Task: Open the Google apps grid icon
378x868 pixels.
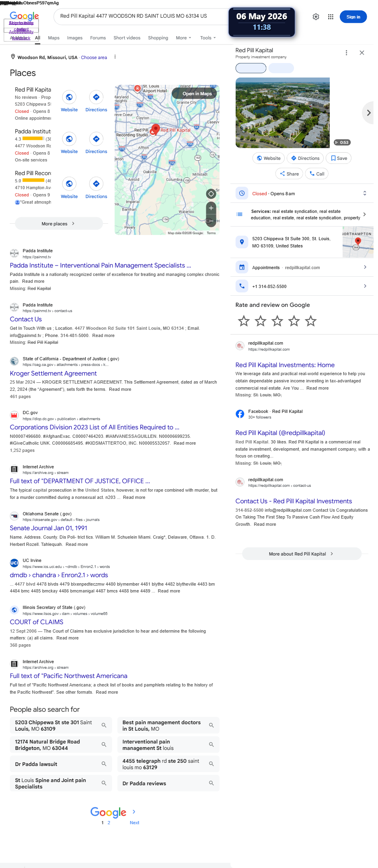Action: click(331, 17)
